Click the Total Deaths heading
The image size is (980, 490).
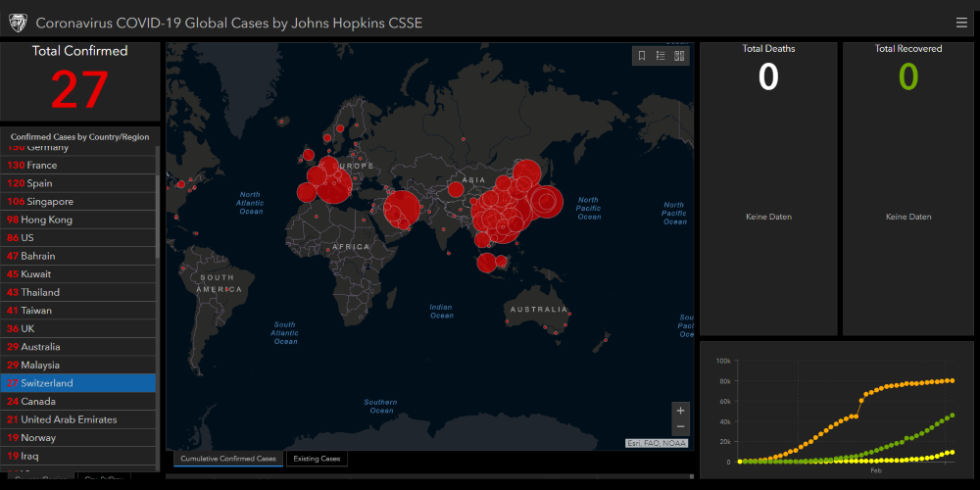pyautogui.click(x=768, y=48)
